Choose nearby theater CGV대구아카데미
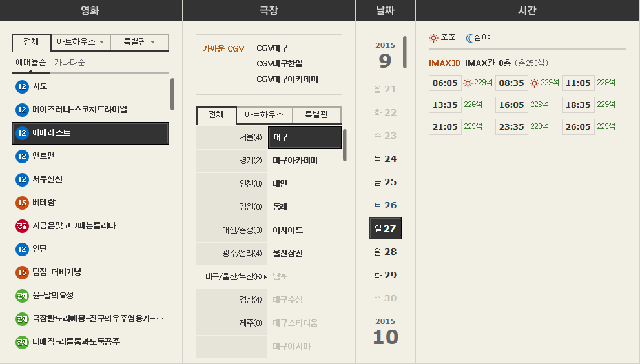Screen dimensions: 640x364 pyautogui.click(x=287, y=79)
